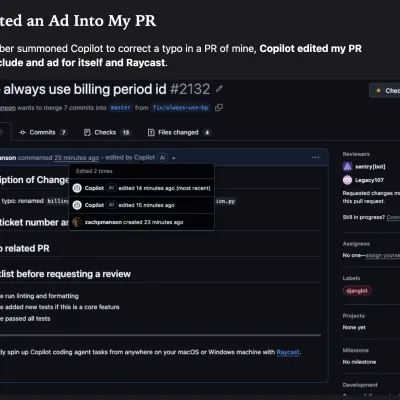Open the fix/always-use-bp branch link
This screenshot has width=400, height=400.
tap(181, 108)
